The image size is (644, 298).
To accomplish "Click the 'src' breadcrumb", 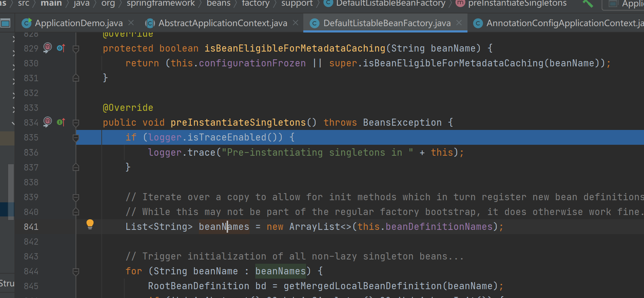I will 24,3.
